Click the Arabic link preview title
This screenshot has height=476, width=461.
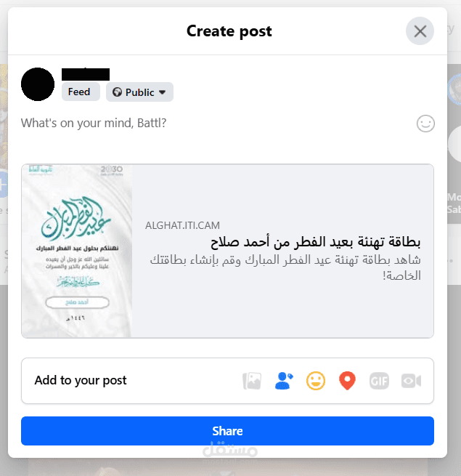coord(315,242)
